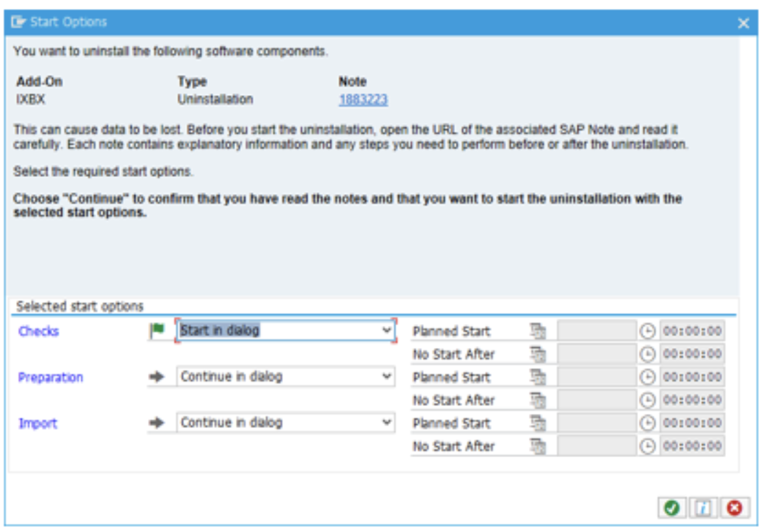Click Import Planned Start time field
Viewport: 764px width, 532px height.
point(692,423)
